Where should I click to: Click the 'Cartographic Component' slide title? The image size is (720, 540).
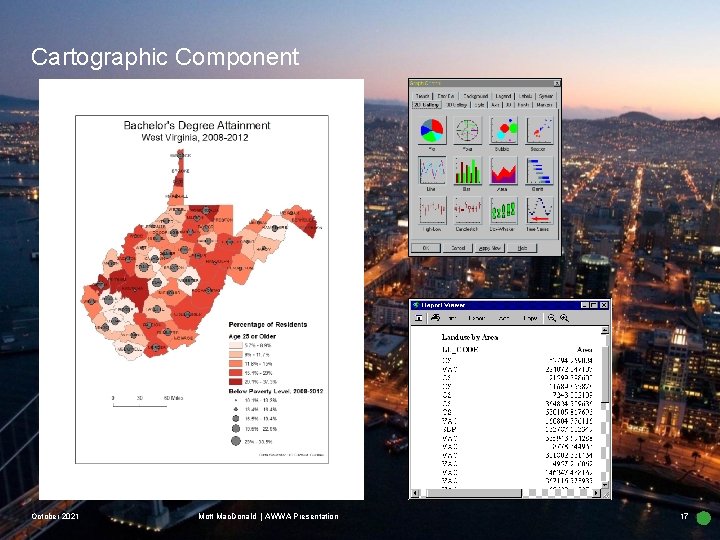coord(165,58)
